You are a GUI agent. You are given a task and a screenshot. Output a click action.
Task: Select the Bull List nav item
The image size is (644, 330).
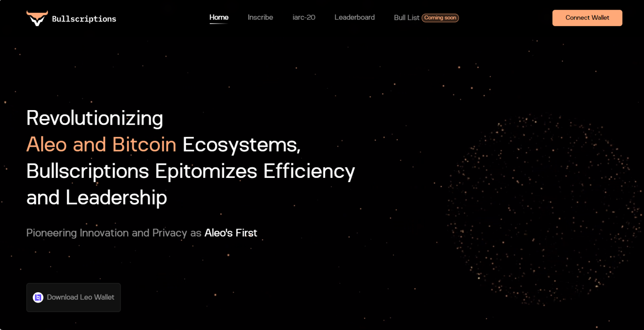pyautogui.click(x=407, y=18)
